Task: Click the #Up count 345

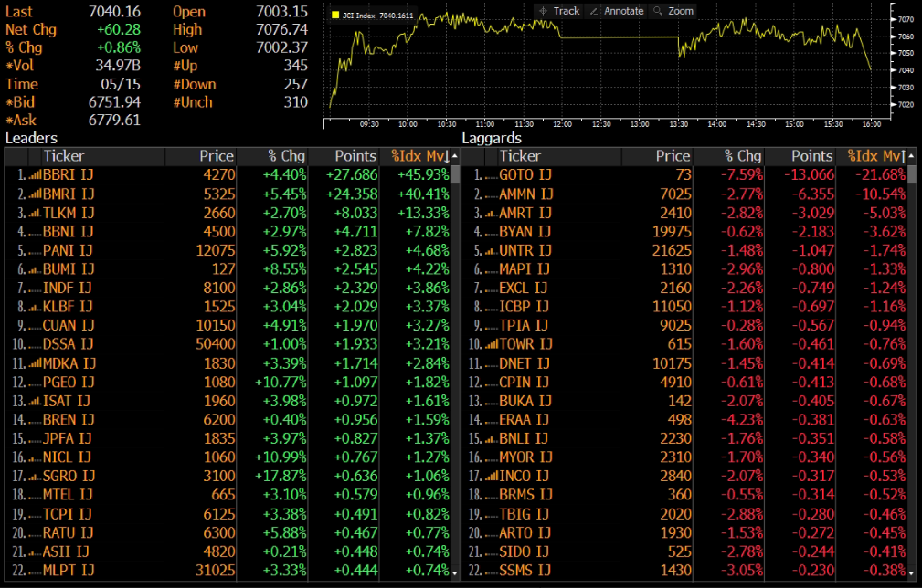Action: [296, 66]
